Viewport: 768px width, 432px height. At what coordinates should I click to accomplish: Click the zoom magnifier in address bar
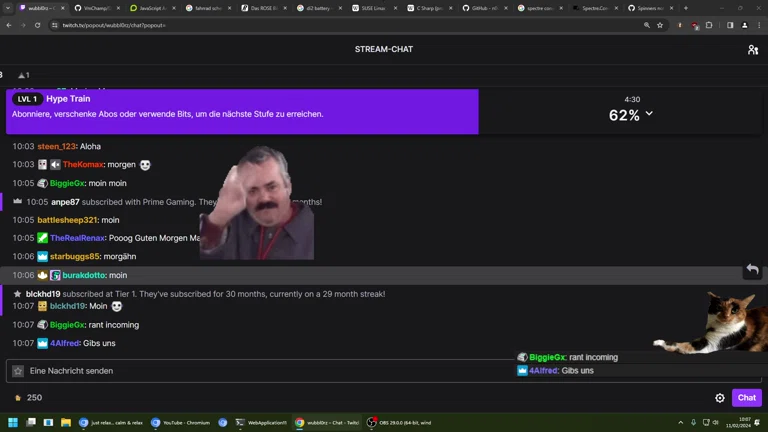click(x=647, y=25)
